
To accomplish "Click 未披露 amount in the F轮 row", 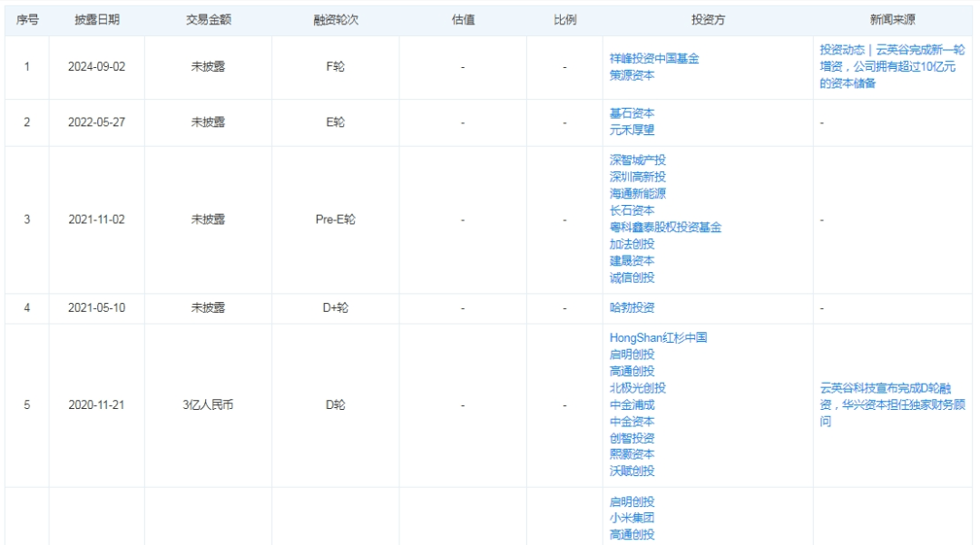I will click(208, 67).
